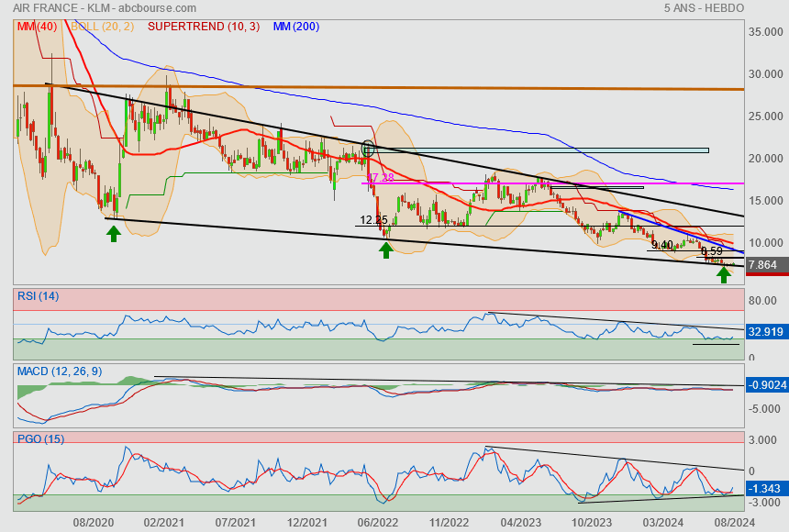Screen dimensions: 789x532
Task: Click the PGO 3.000 axis label
Action: pyautogui.click(x=762, y=440)
